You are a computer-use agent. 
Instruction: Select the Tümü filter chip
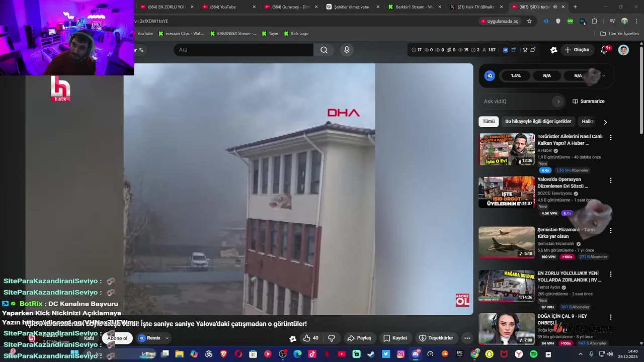(489, 122)
